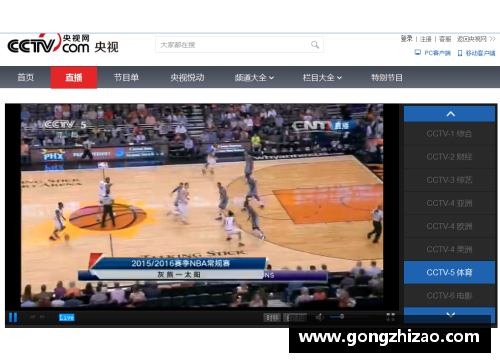Click the 时移 time-shift button
500x362 pixels.
[272, 318]
